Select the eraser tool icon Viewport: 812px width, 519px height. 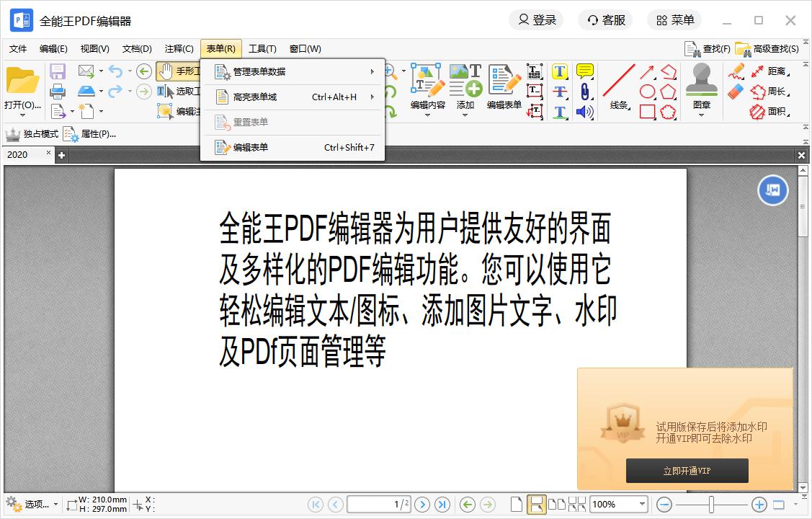pos(735,92)
